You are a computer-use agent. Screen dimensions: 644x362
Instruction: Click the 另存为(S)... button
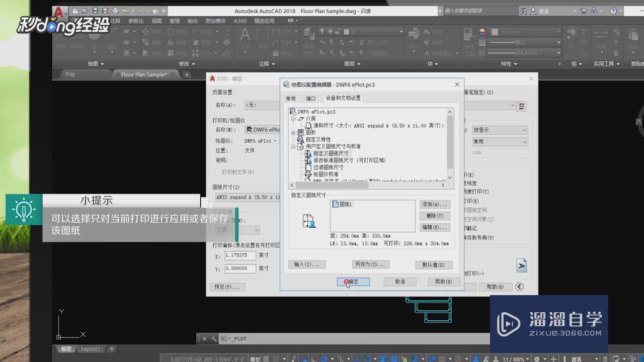[x=370, y=264]
